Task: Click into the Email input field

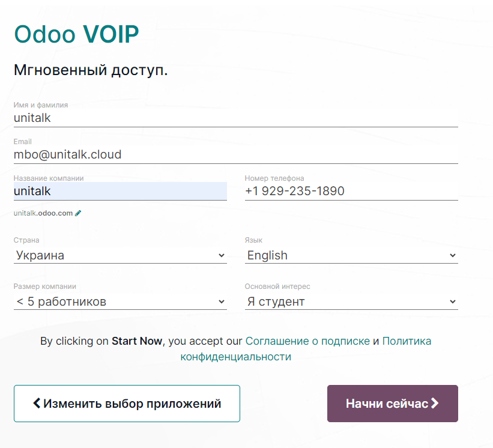Action: tap(235, 155)
